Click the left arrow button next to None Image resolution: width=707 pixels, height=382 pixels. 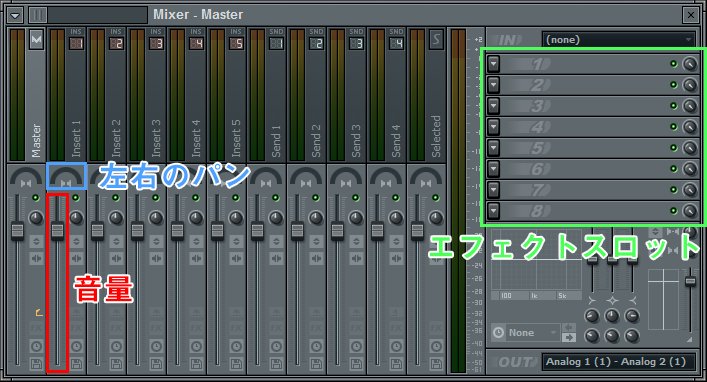tap(569, 328)
